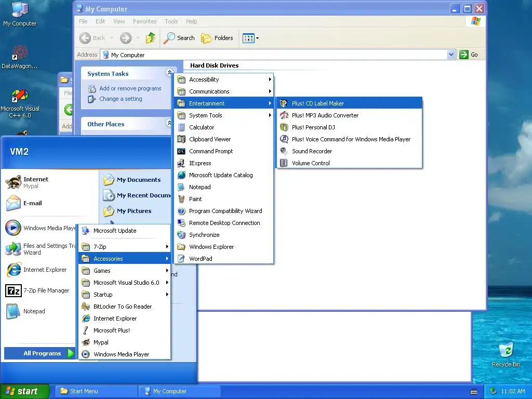532x399 pixels.
Task: Open Volume Control
Action: tap(350, 163)
